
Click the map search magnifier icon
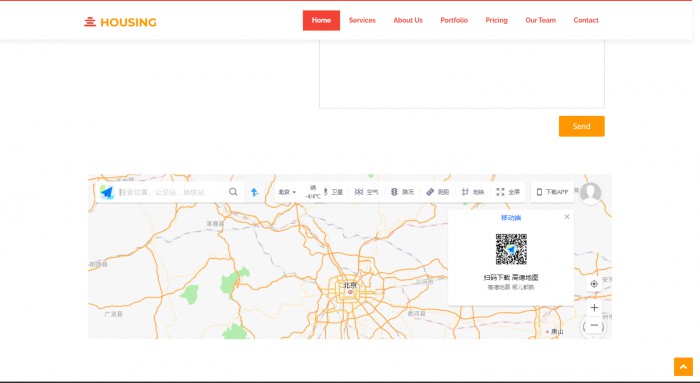[x=233, y=192]
